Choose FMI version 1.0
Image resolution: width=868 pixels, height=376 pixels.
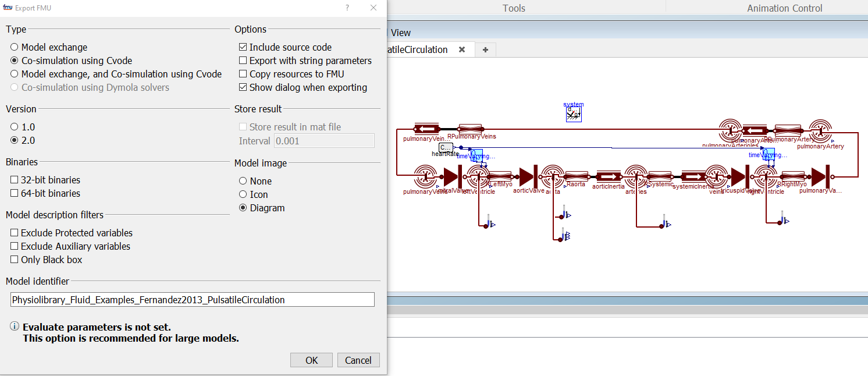(x=15, y=127)
